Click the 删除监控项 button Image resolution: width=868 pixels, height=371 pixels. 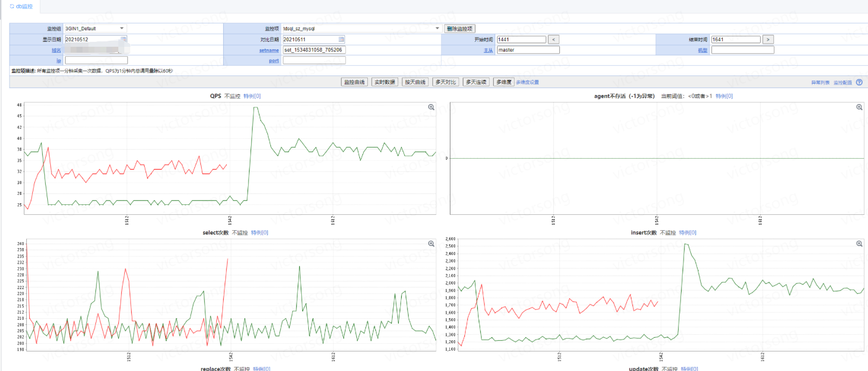click(x=459, y=29)
